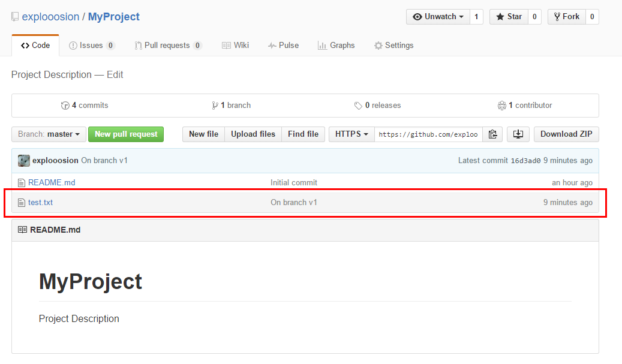
Task: View the 4 commits link
Action: pos(85,106)
